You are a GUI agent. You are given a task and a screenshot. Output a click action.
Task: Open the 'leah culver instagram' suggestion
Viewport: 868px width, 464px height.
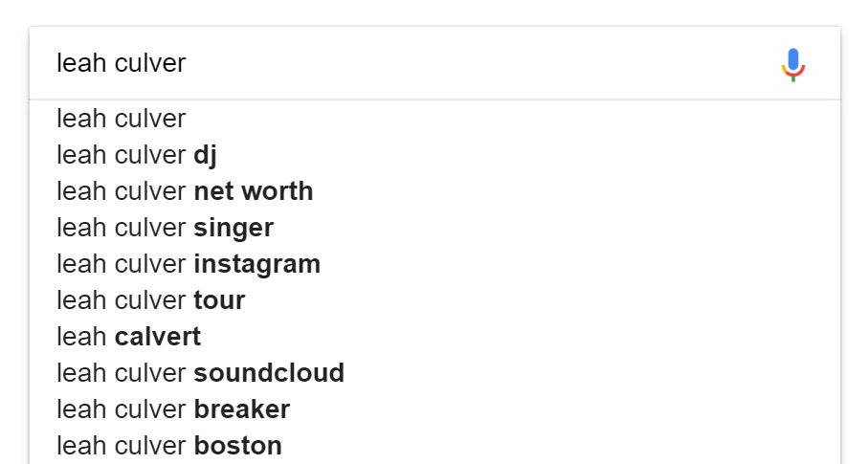[189, 264]
